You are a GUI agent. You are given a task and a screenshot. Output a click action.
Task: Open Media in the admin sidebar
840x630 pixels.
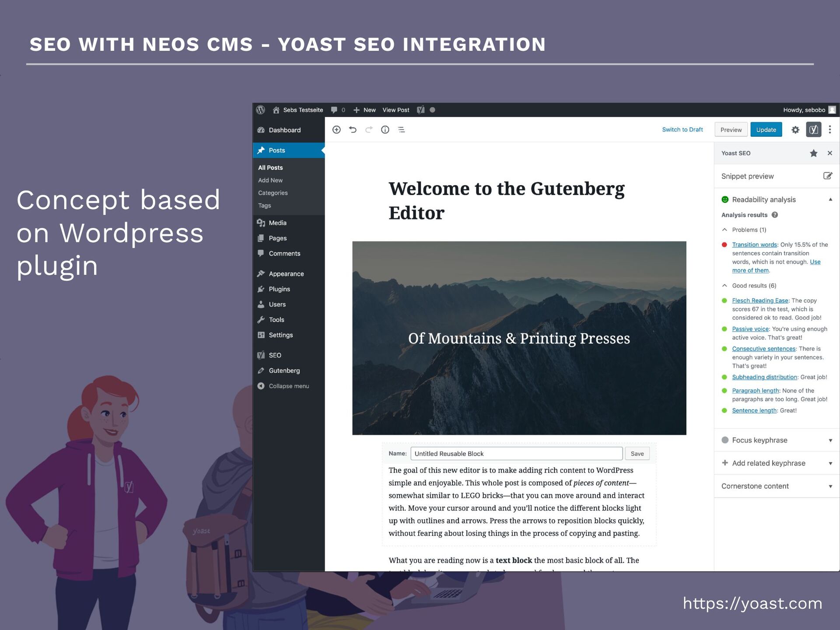click(289, 223)
